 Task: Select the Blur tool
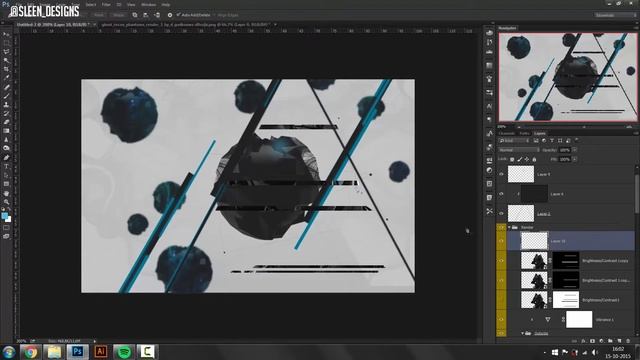coord(6,140)
